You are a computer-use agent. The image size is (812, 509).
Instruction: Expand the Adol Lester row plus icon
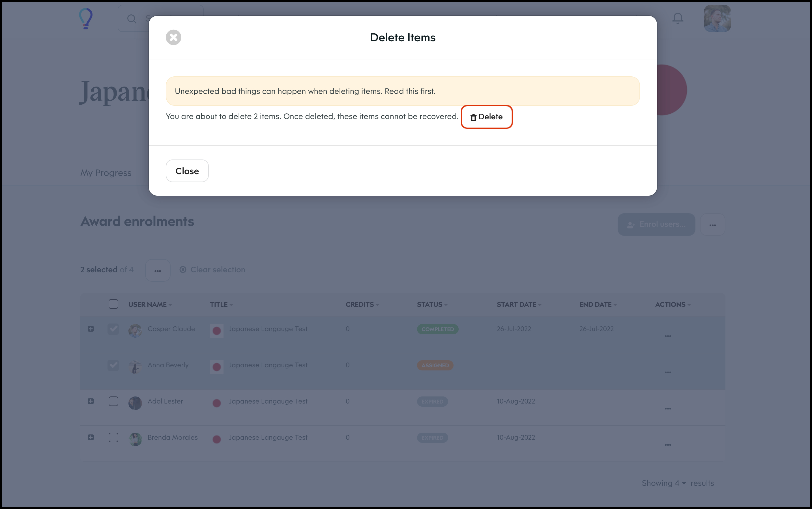pyautogui.click(x=91, y=401)
